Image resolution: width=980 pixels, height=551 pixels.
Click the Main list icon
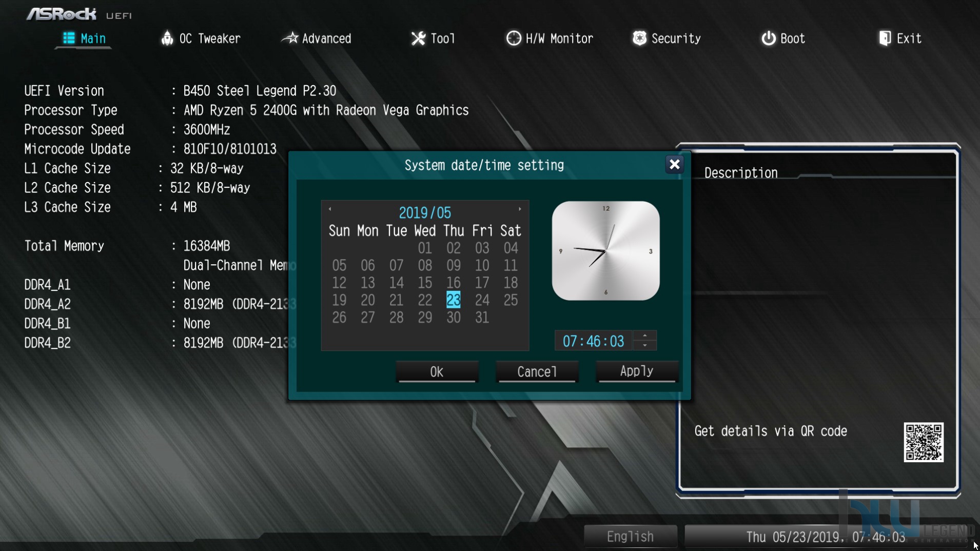click(x=69, y=38)
